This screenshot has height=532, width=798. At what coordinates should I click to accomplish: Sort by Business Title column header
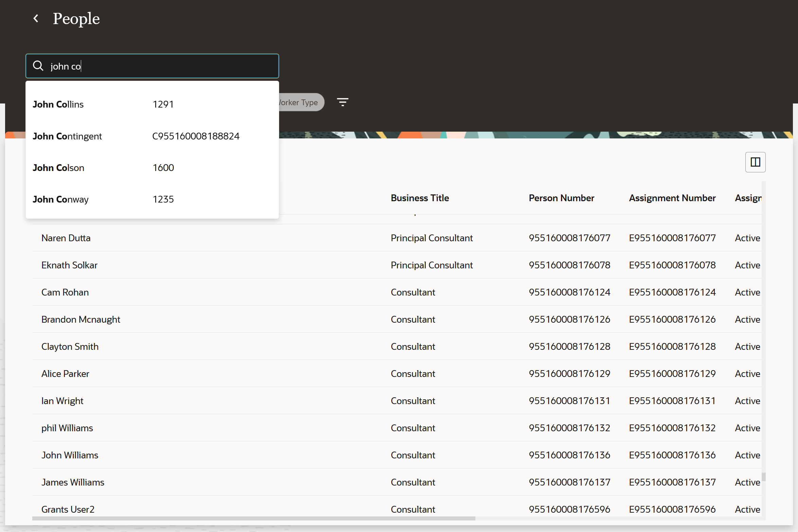pyautogui.click(x=419, y=198)
